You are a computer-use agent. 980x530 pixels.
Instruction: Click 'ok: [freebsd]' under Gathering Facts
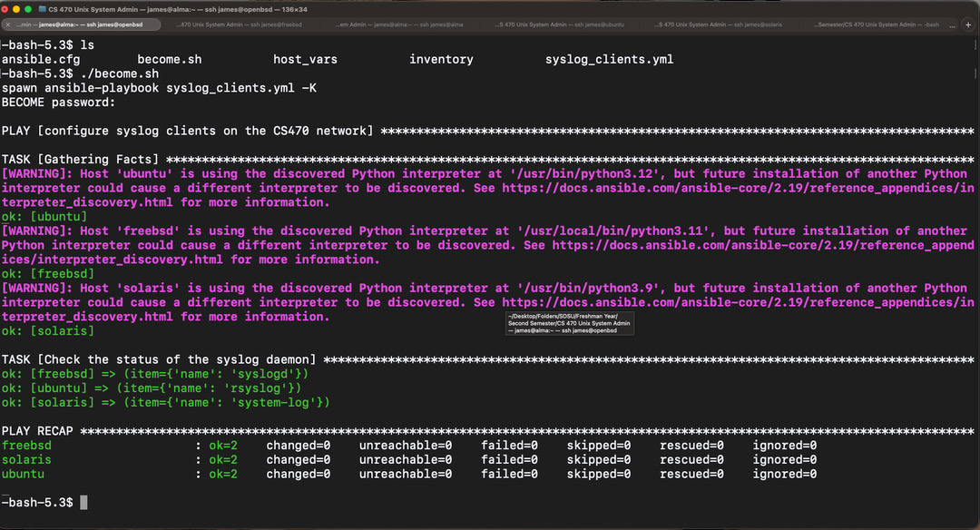click(47, 274)
